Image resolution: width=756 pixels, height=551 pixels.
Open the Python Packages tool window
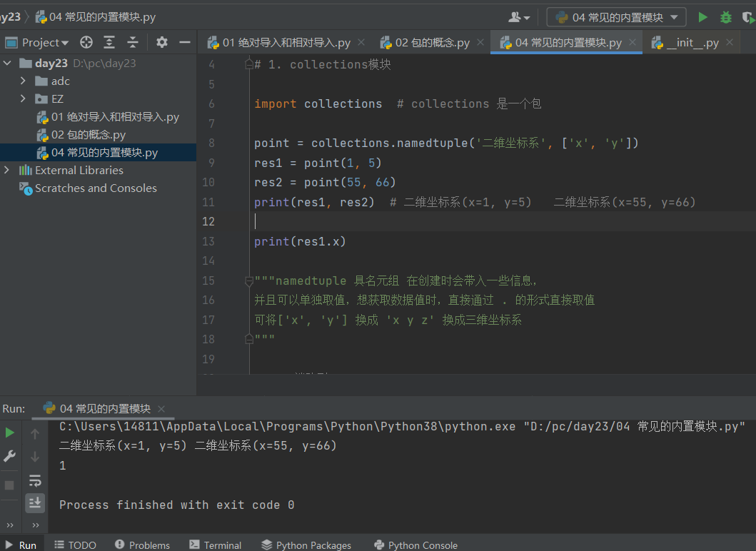306,545
